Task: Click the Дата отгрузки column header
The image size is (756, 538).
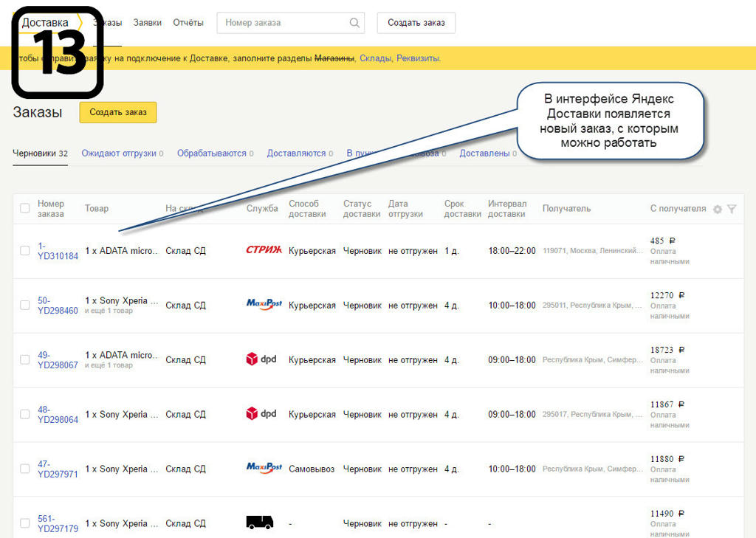Action: 405,208
